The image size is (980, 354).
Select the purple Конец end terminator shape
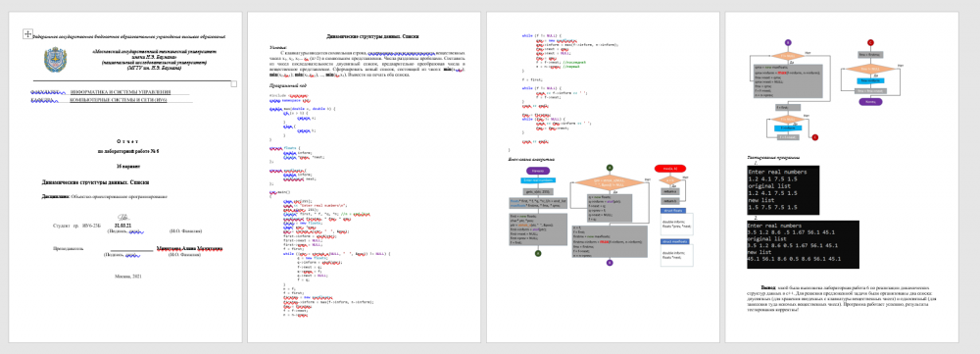coord(870,102)
